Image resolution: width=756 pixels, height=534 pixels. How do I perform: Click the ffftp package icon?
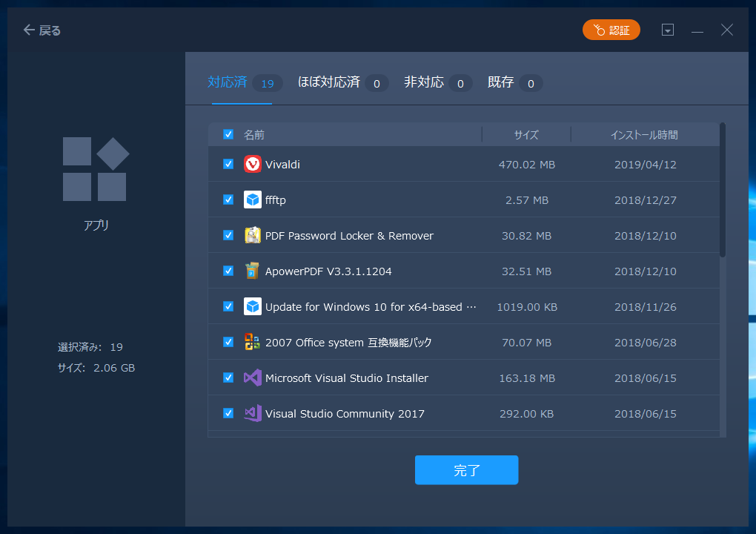coord(252,200)
